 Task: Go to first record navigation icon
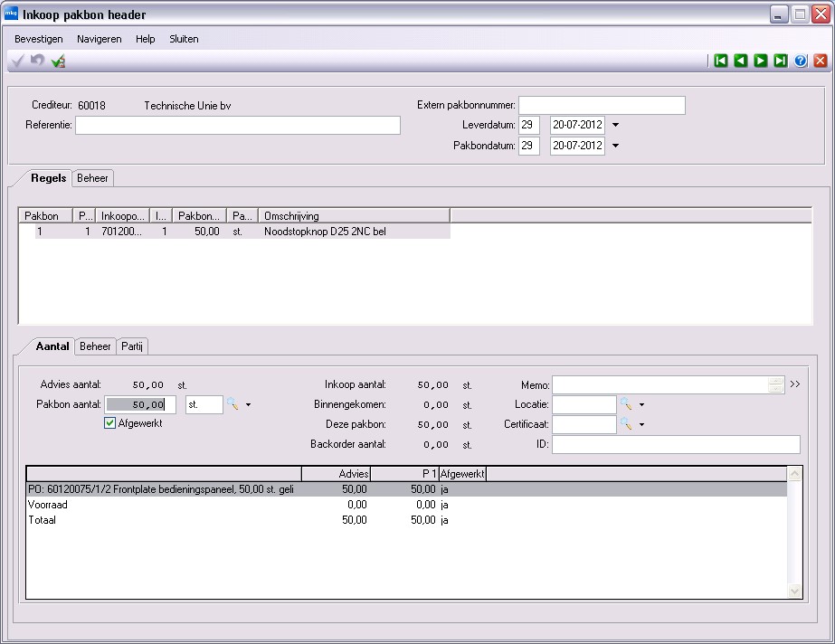(x=720, y=61)
